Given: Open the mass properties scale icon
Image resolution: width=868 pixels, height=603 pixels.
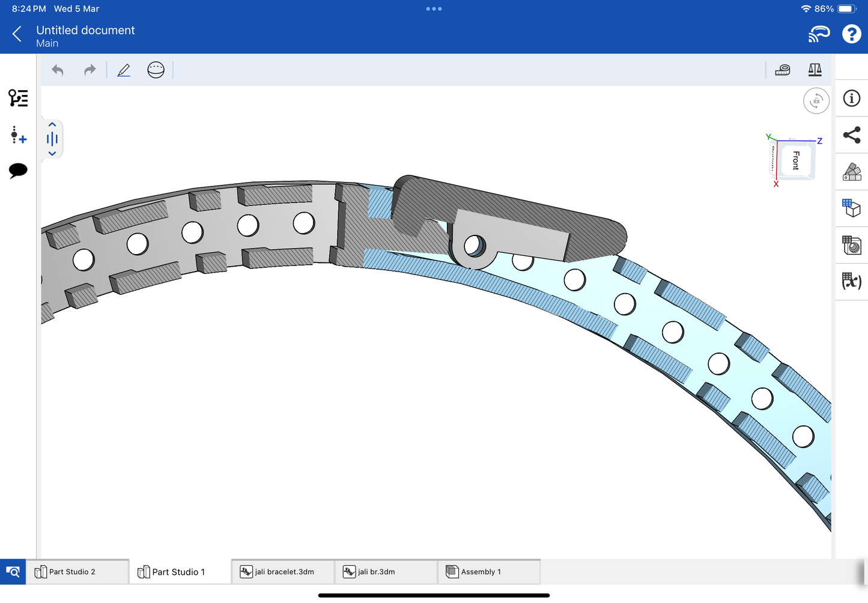Looking at the screenshot, I should [x=815, y=70].
